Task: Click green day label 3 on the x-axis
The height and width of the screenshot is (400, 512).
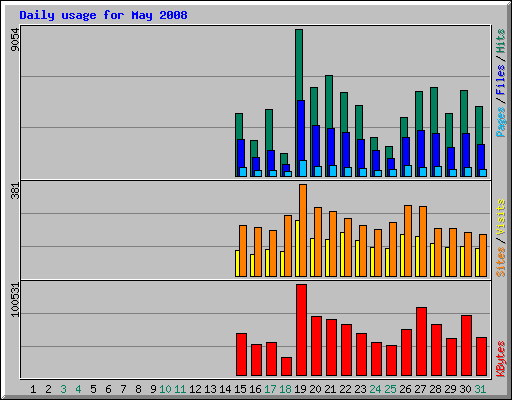Action: tap(63, 389)
